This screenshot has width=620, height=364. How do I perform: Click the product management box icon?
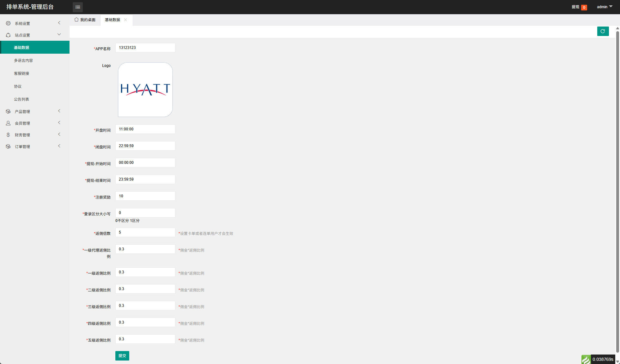point(8,111)
